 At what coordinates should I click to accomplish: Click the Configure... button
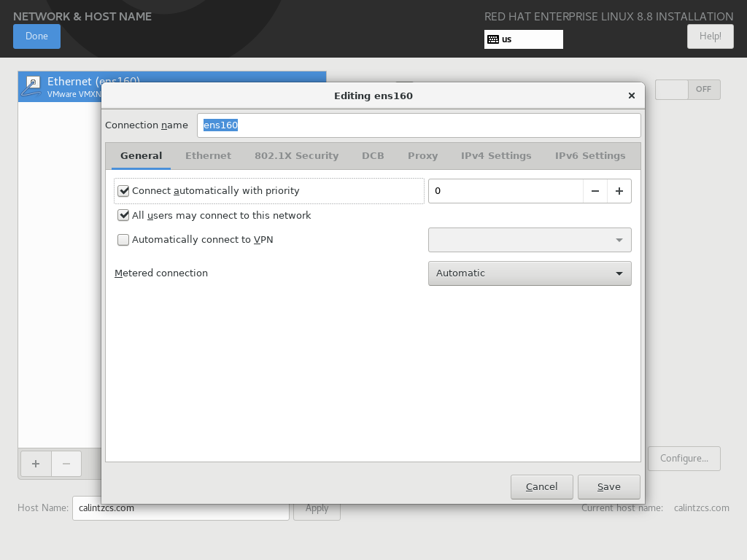point(684,459)
